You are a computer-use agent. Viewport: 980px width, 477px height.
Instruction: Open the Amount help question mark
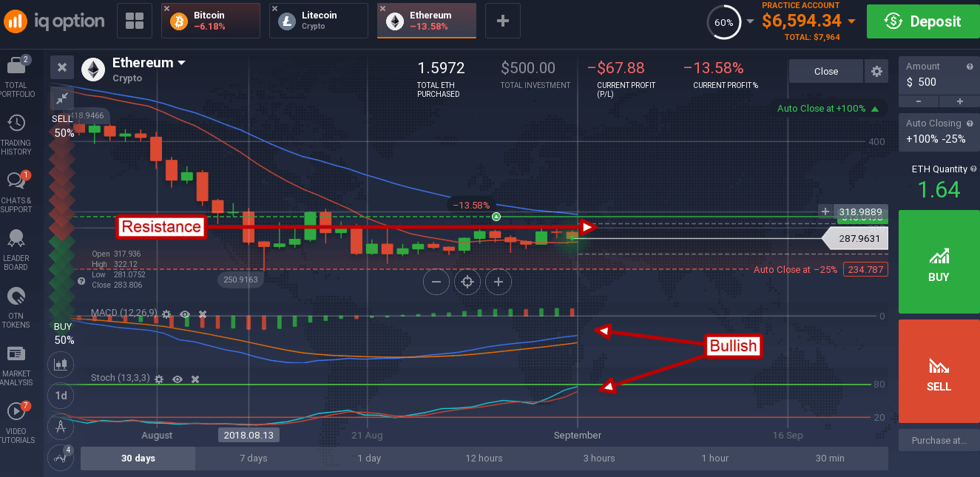970,66
